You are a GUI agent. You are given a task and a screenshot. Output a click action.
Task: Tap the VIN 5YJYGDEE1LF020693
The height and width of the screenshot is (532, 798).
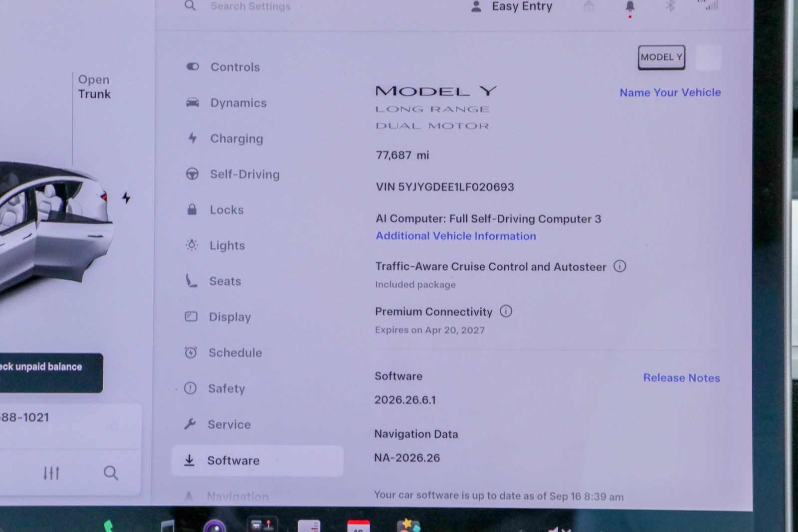coord(445,186)
